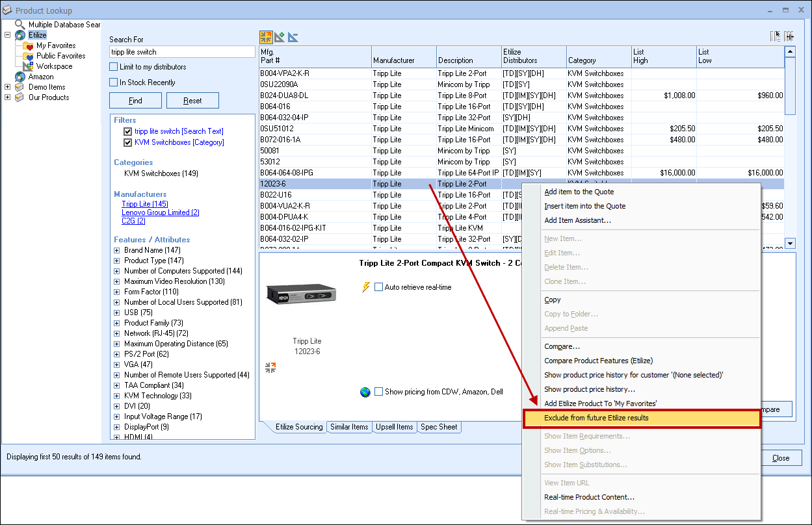Click the blue triangle workspace toolbar icon
This screenshot has height=525, width=812.
(293, 37)
